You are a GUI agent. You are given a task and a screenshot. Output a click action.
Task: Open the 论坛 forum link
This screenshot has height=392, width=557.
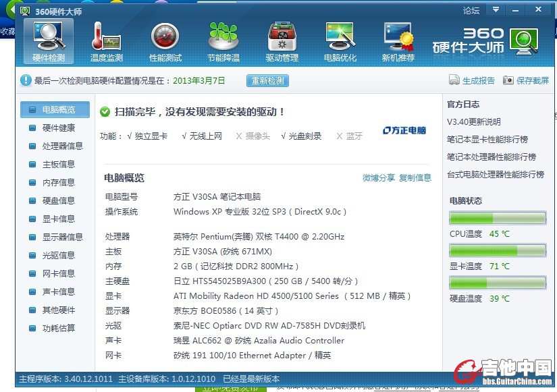tap(471, 11)
